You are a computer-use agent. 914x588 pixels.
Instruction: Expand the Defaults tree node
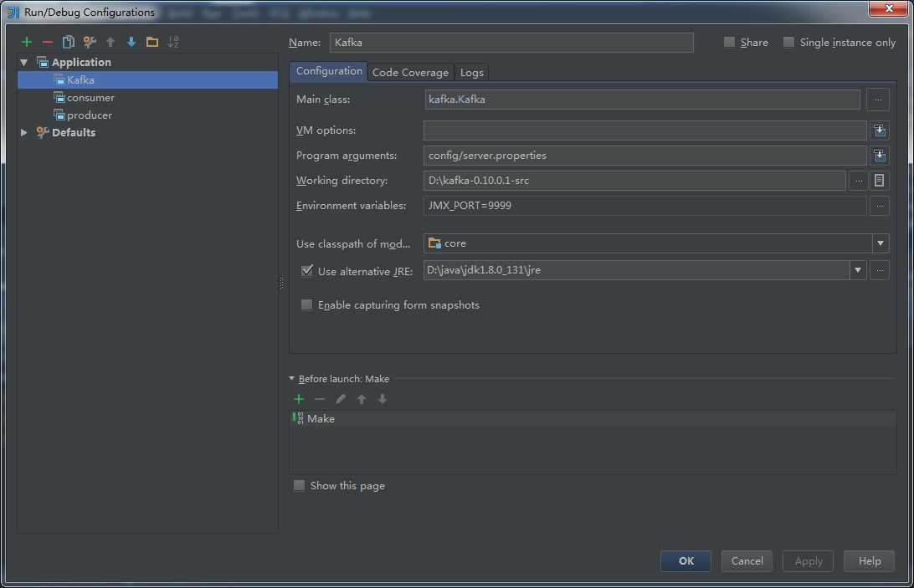coord(24,133)
